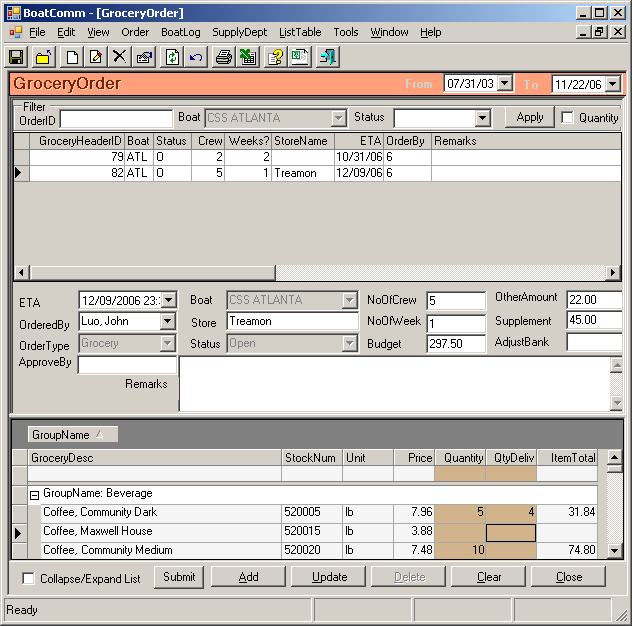Open the Tools menu

pyautogui.click(x=346, y=32)
